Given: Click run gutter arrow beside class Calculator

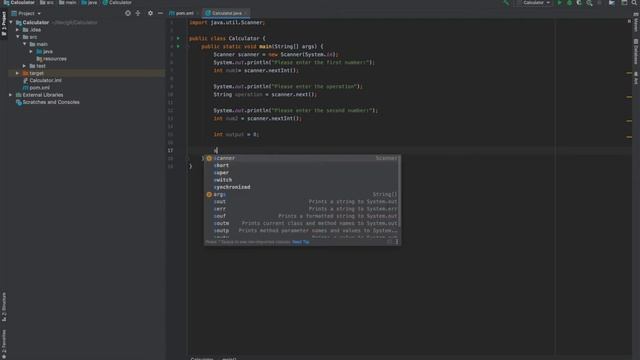Looking at the screenshot, I should (178, 38).
